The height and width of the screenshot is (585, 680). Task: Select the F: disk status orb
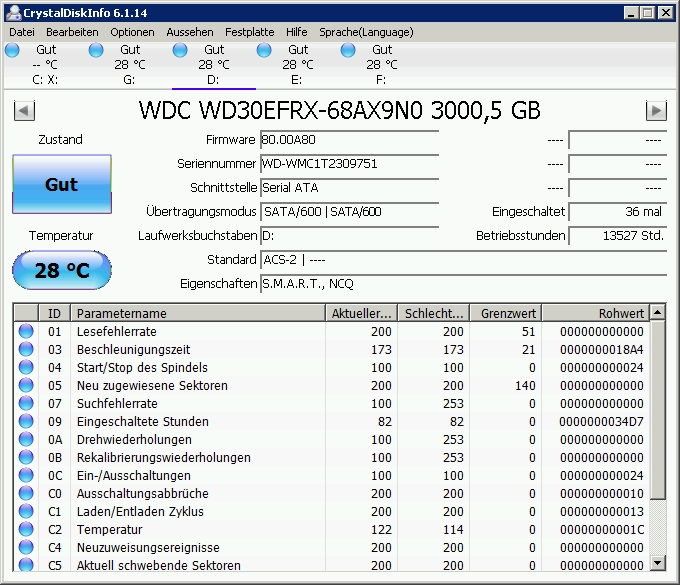[x=348, y=50]
